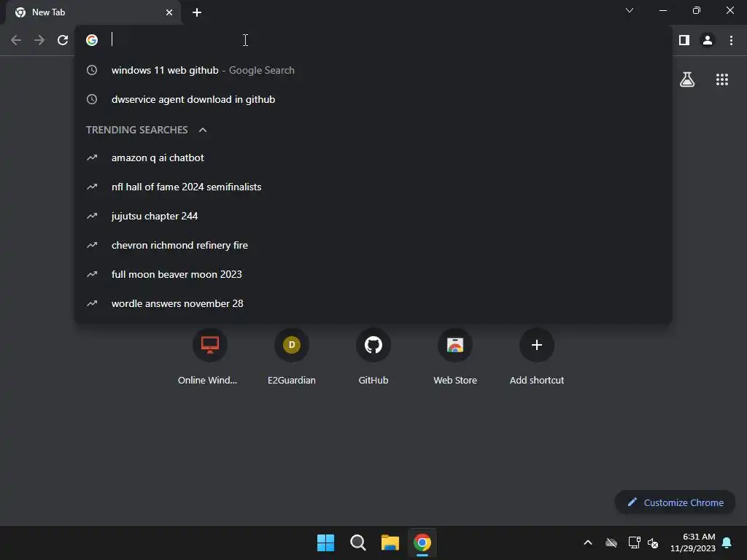Click the muted volume tray icon
Viewport: 747px width, 560px height.
[653, 542]
